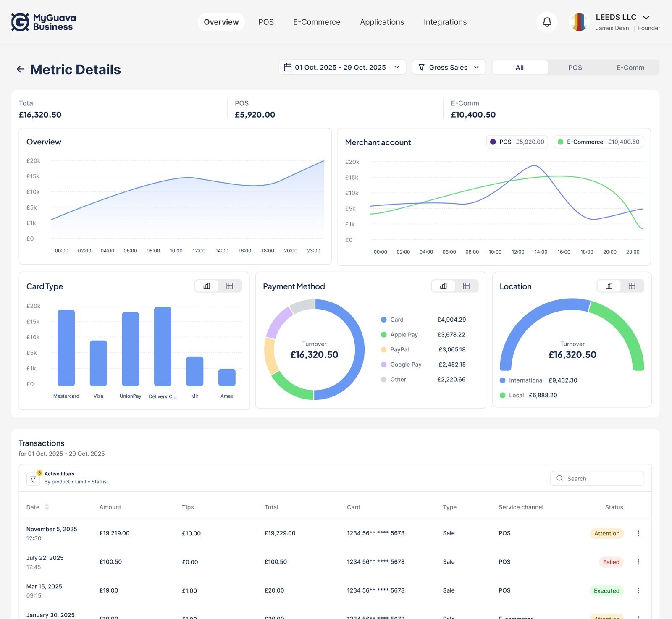Switch Card Type to table view

pos(230,286)
